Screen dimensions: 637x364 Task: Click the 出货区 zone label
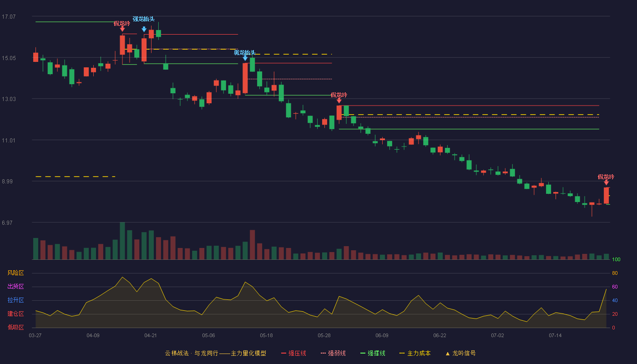15,287
